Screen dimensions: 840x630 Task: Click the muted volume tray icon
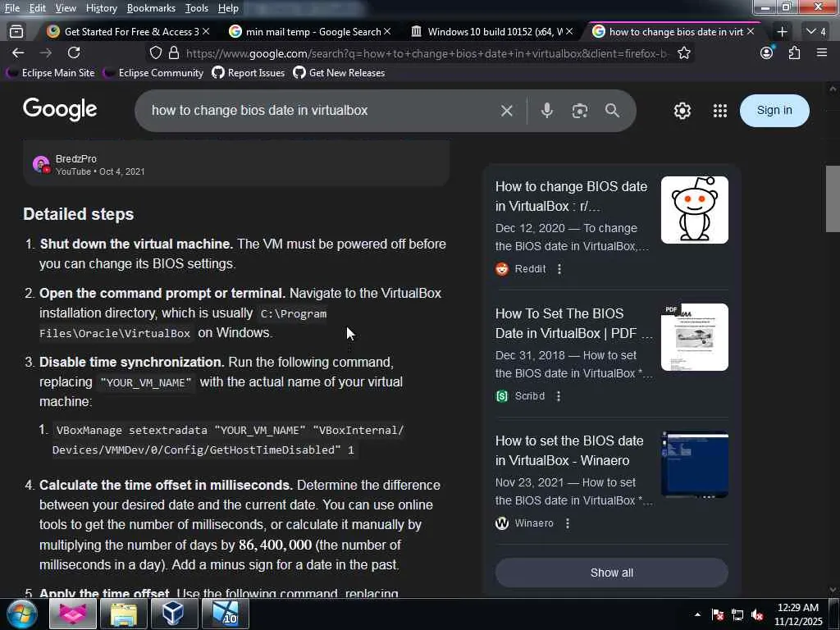[x=757, y=615]
